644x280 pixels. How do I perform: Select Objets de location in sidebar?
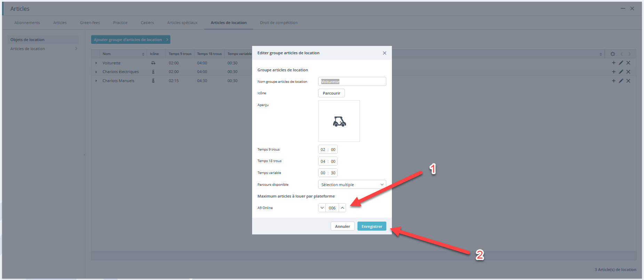coord(43,40)
